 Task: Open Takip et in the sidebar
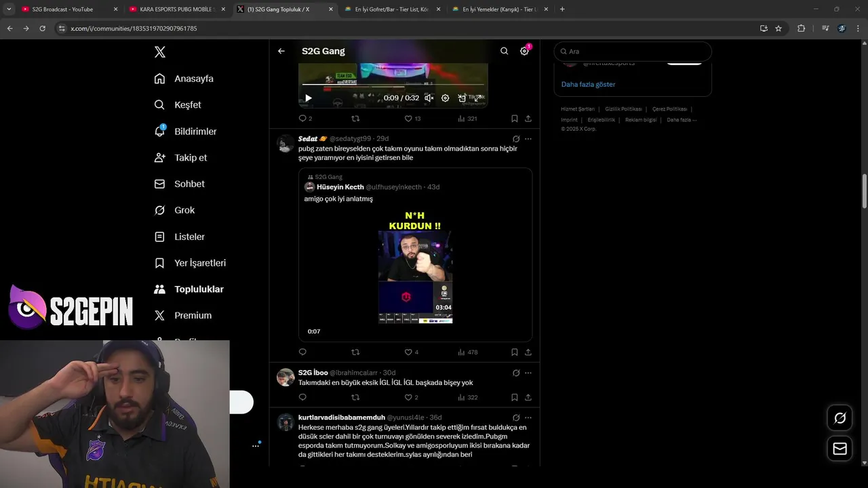point(180,157)
